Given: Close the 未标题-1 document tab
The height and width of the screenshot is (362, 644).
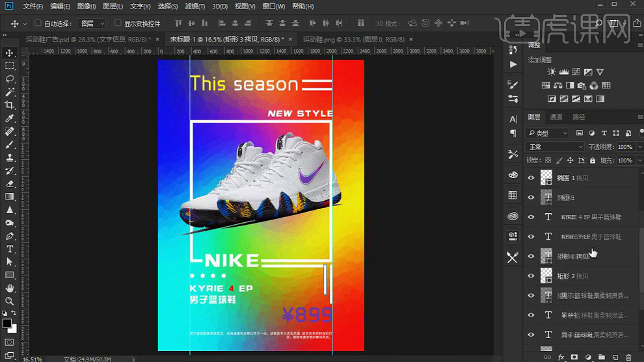Looking at the screenshot, I should coord(290,40).
